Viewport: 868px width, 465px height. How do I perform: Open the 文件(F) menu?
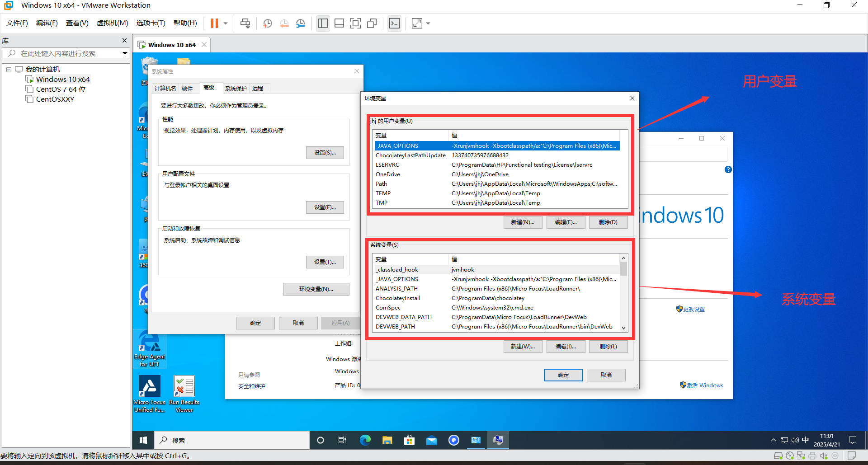pyautogui.click(x=17, y=23)
